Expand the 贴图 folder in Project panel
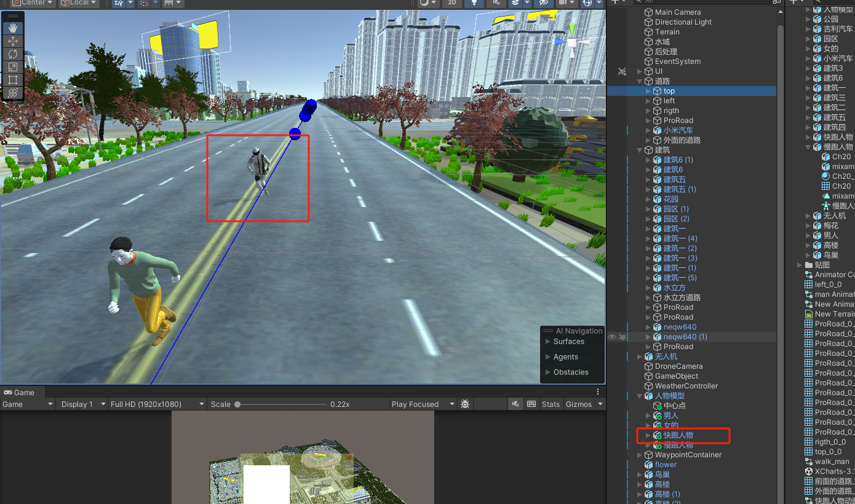This screenshot has width=855, height=504. (799, 265)
